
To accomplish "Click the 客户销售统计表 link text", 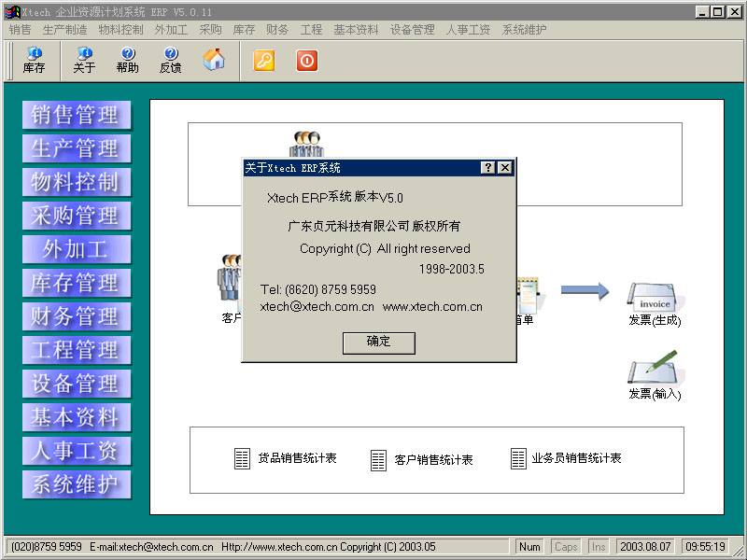I will tap(433, 460).
